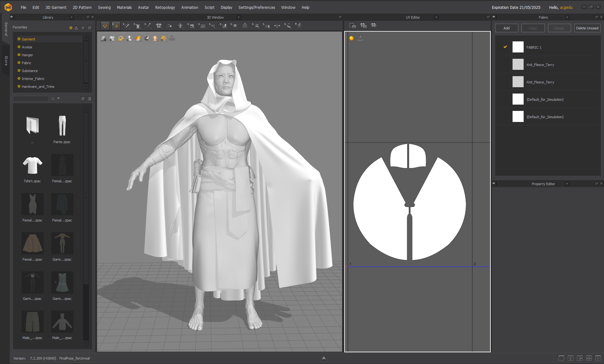The width and height of the screenshot is (604, 364).
Task: Open the Sewing menu
Action: click(x=104, y=7)
